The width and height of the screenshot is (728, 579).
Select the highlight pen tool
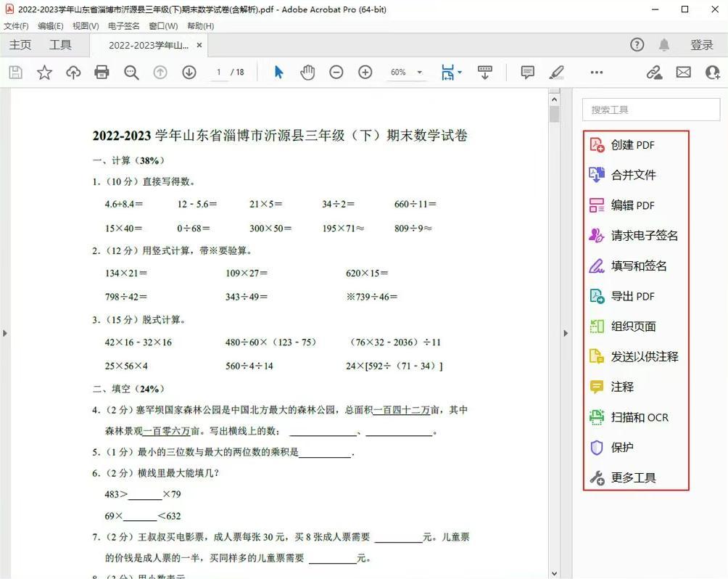[x=556, y=72]
